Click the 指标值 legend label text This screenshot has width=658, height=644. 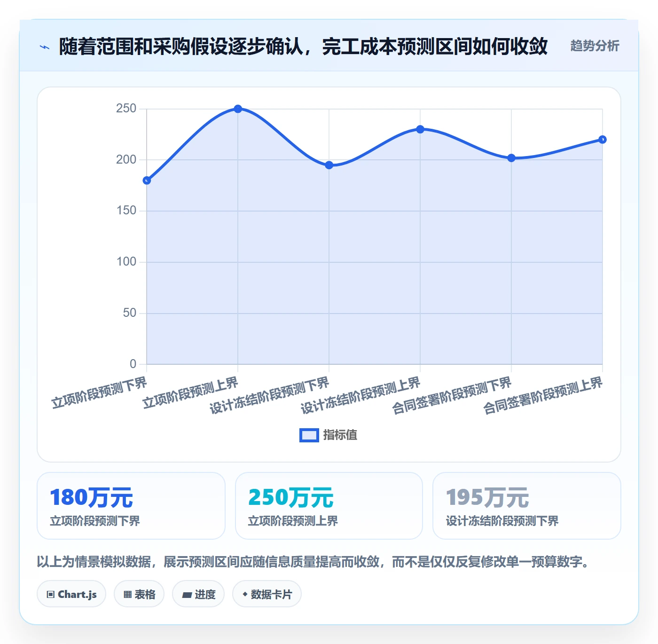point(340,435)
